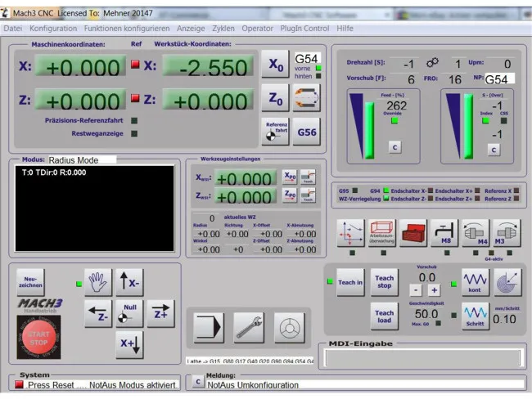Open the Zyklen menu
The width and height of the screenshot is (532, 399).
point(223,29)
